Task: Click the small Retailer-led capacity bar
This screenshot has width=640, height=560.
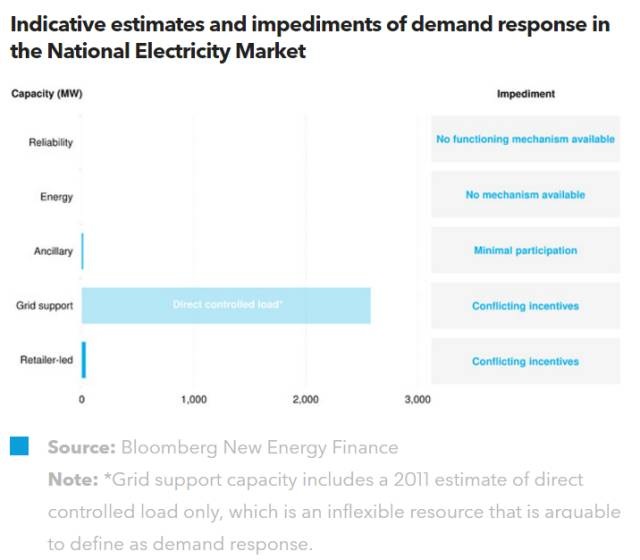Action: [x=84, y=360]
